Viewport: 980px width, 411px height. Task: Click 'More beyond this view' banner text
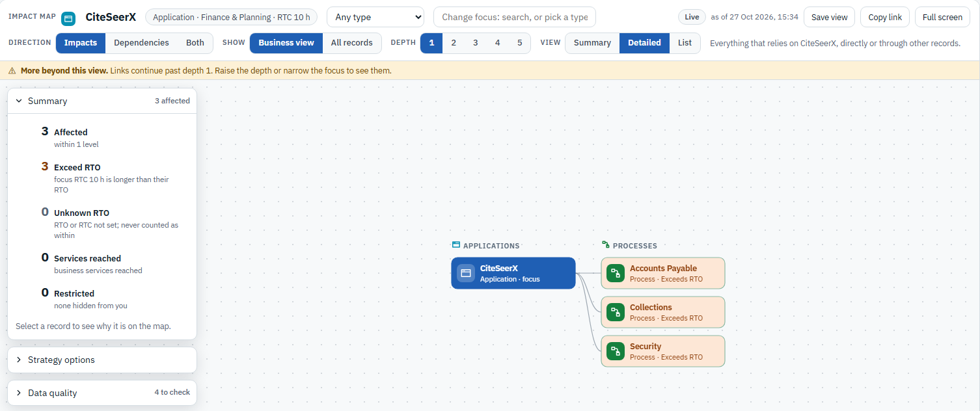click(64, 70)
